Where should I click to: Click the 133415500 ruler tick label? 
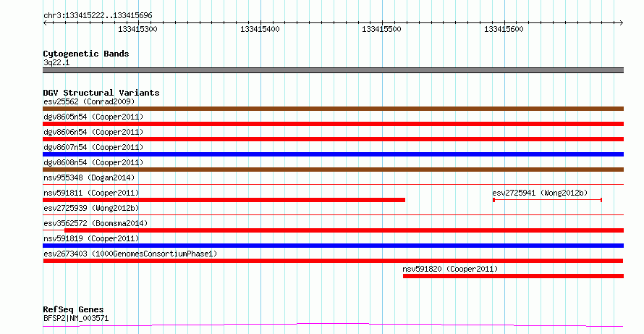(381, 29)
